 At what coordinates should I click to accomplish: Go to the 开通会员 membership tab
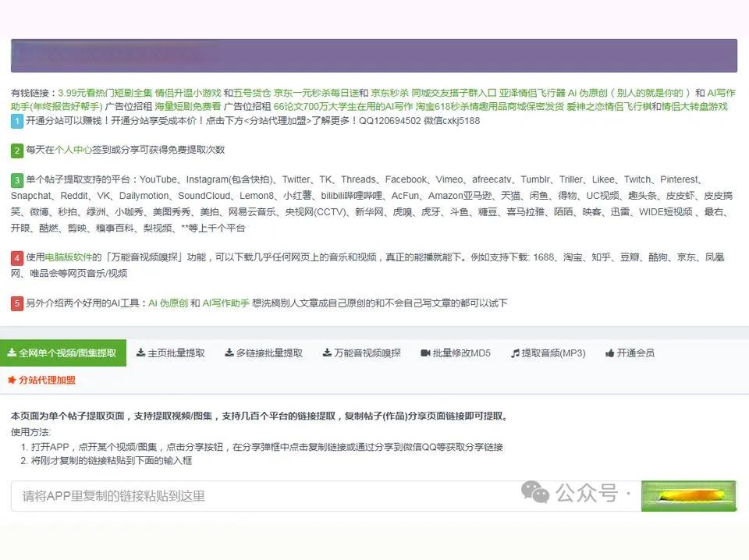(635, 353)
